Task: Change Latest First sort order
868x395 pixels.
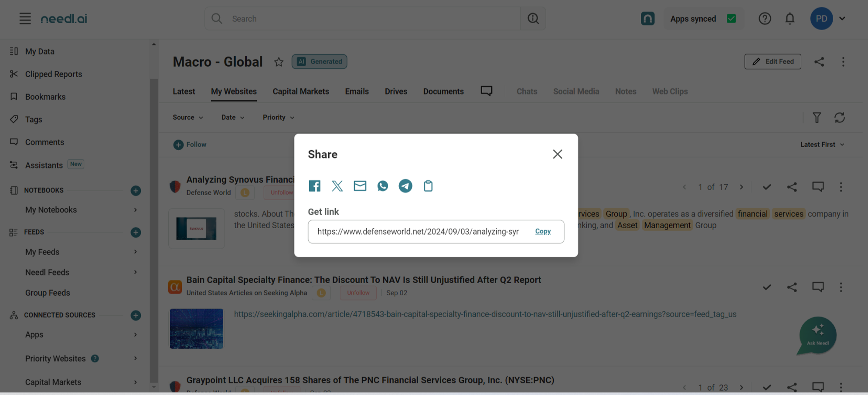Action: (822, 145)
